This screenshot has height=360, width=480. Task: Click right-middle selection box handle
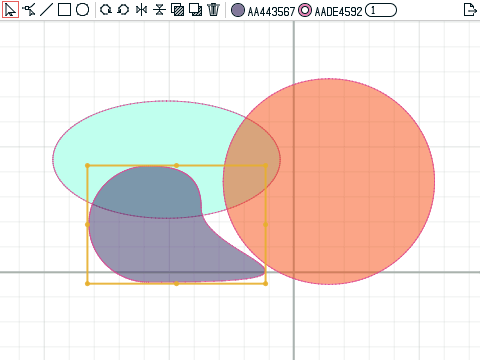265,225
